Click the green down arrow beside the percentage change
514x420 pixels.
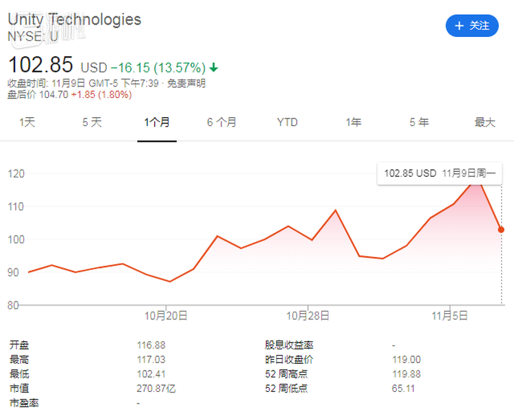coord(214,67)
